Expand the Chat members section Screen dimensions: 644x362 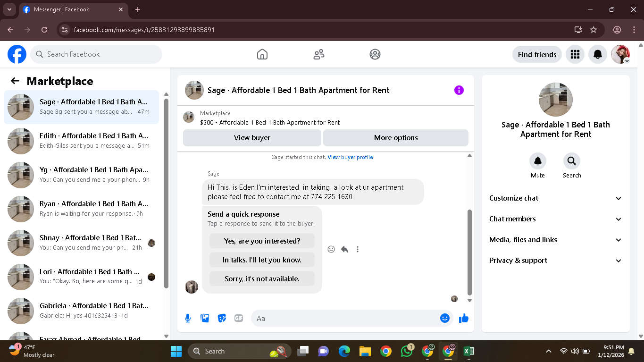click(556, 219)
